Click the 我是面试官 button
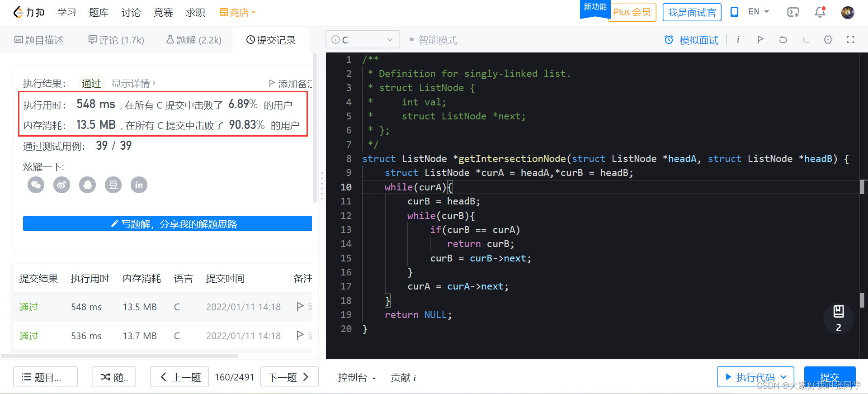Screen dimensions: 868x394 692,12
